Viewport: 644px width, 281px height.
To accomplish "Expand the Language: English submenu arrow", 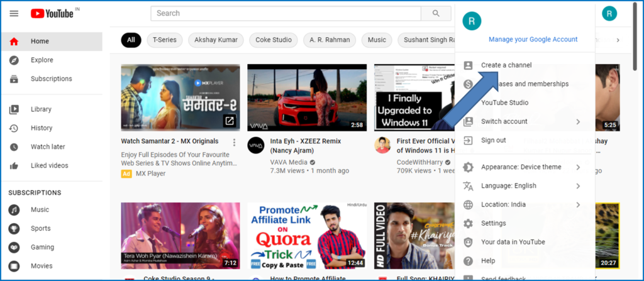I will (x=578, y=186).
